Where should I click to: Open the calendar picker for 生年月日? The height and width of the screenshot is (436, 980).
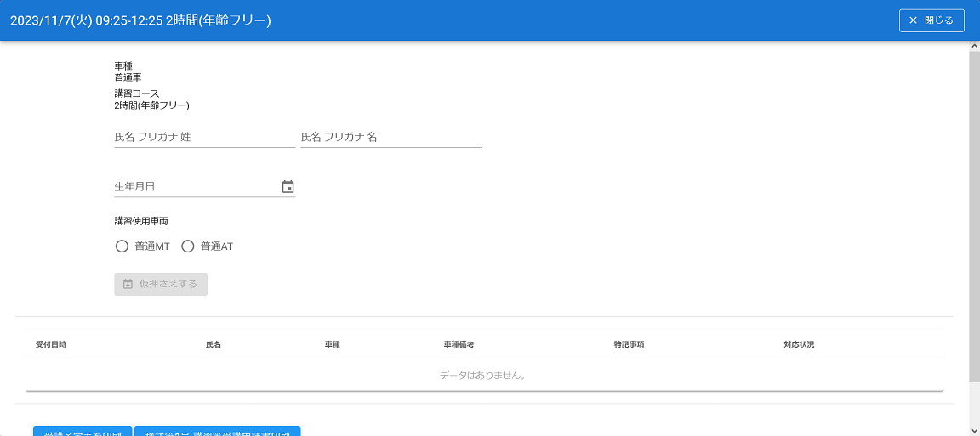click(288, 187)
